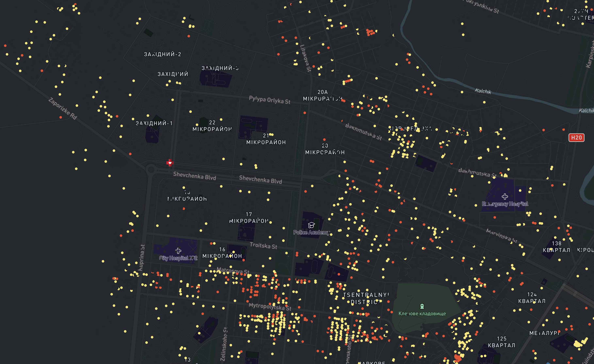Click the Police Academy graduation cap icon

[311, 225]
